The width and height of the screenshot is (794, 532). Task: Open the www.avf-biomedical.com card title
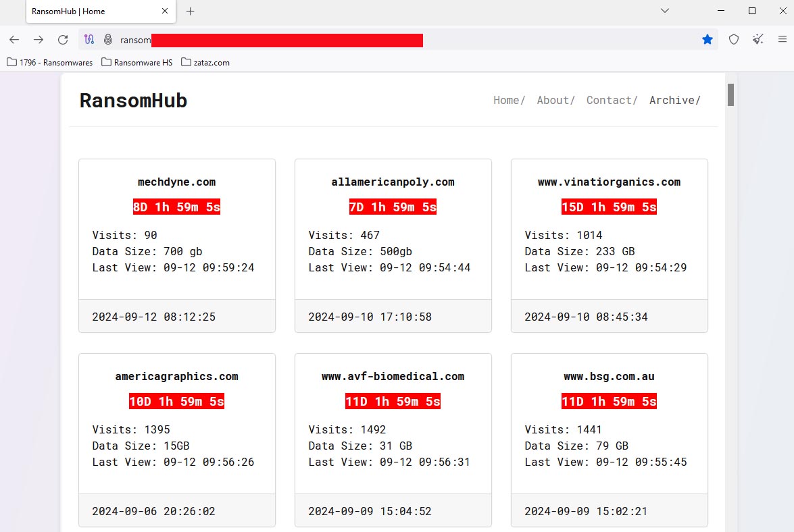coord(393,376)
